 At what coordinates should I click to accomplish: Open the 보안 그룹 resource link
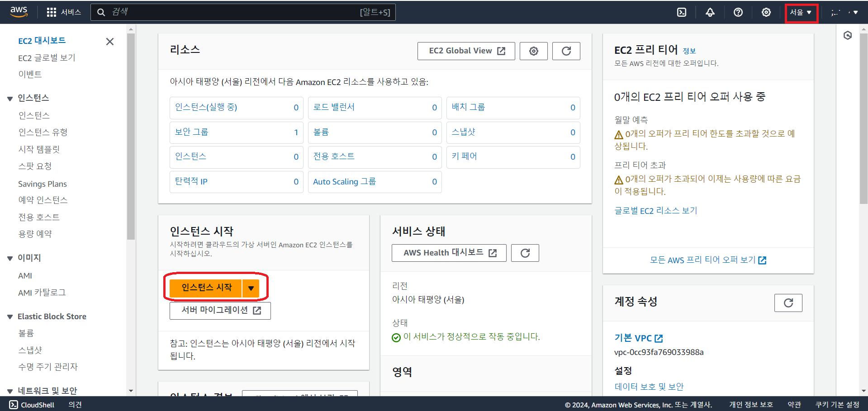click(x=192, y=132)
